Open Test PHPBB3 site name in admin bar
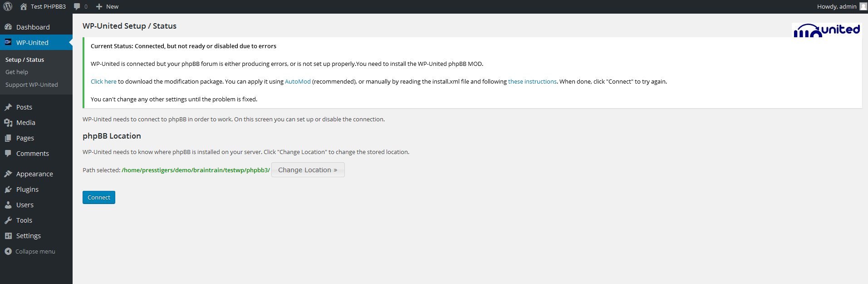Viewport: 868px width, 284px height. (x=48, y=6)
